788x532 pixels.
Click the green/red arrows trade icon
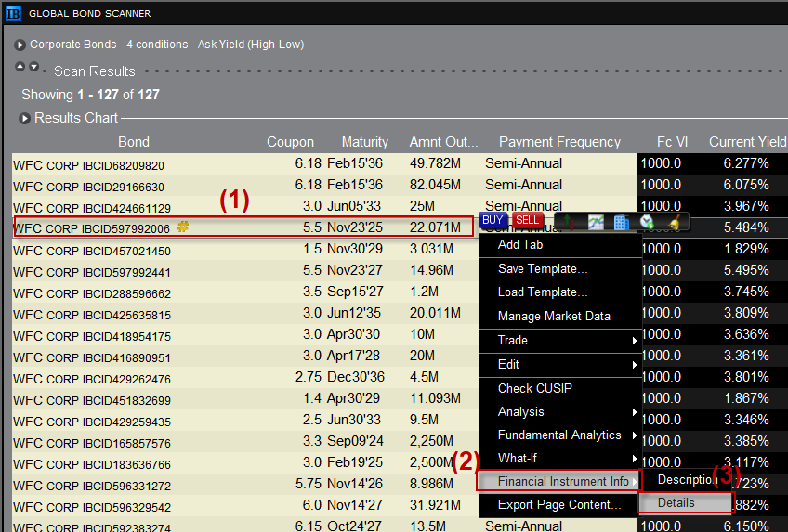(569, 222)
